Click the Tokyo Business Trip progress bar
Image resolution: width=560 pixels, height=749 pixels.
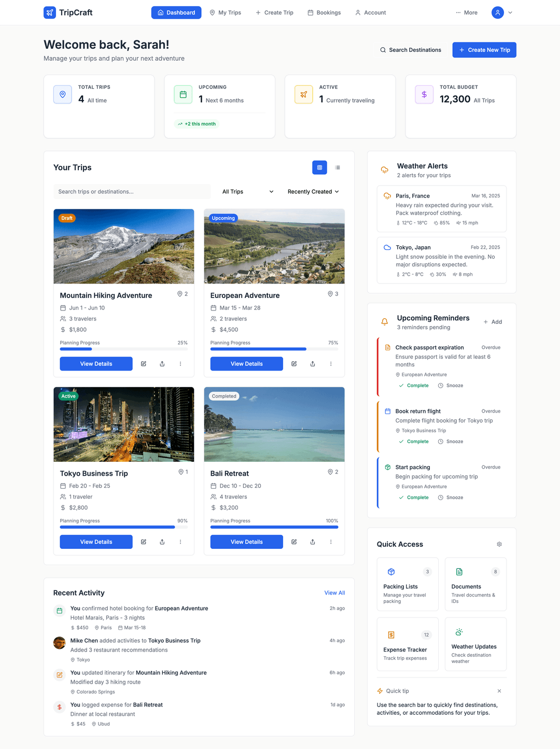pyautogui.click(x=123, y=527)
